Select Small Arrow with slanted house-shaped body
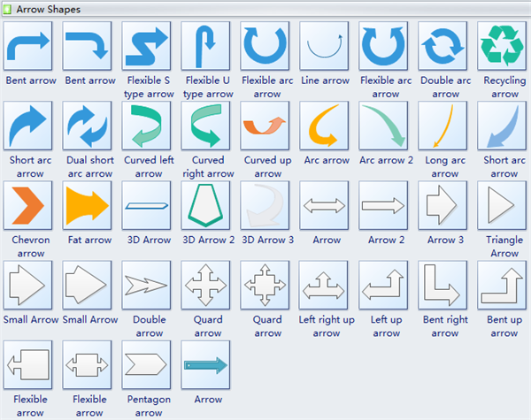This screenshot has height=420, width=531. click(x=87, y=286)
